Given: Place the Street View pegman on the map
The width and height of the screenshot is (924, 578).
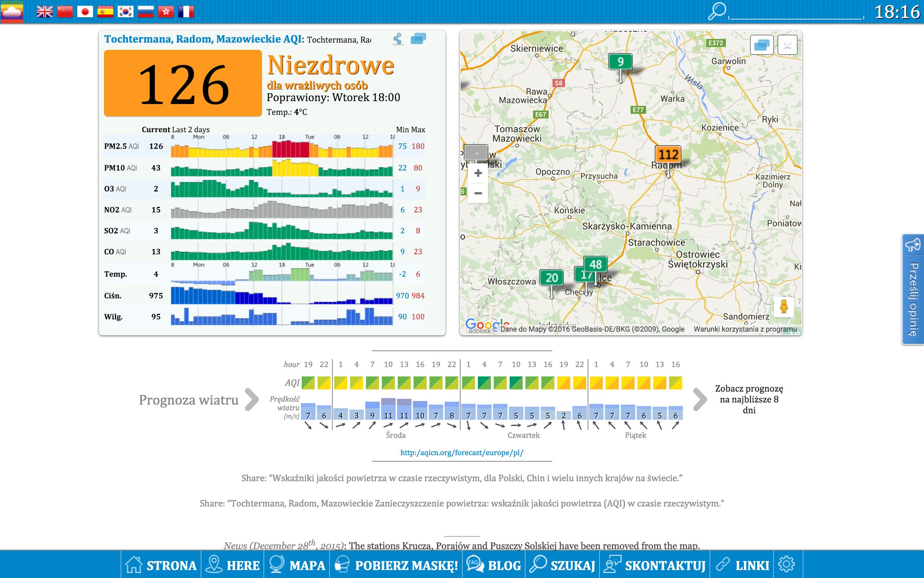Looking at the screenshot, I should tap(784, 307).
